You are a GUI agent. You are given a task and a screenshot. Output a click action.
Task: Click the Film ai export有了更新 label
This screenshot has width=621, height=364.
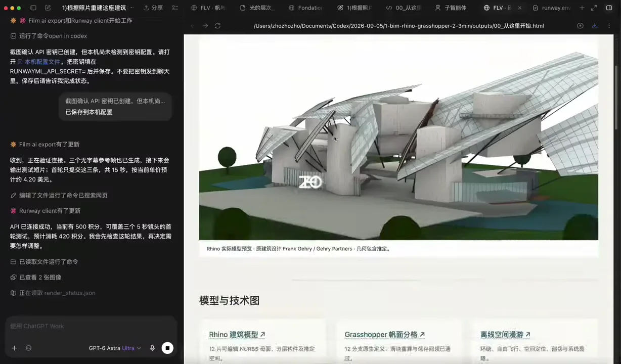click(49, 145)
